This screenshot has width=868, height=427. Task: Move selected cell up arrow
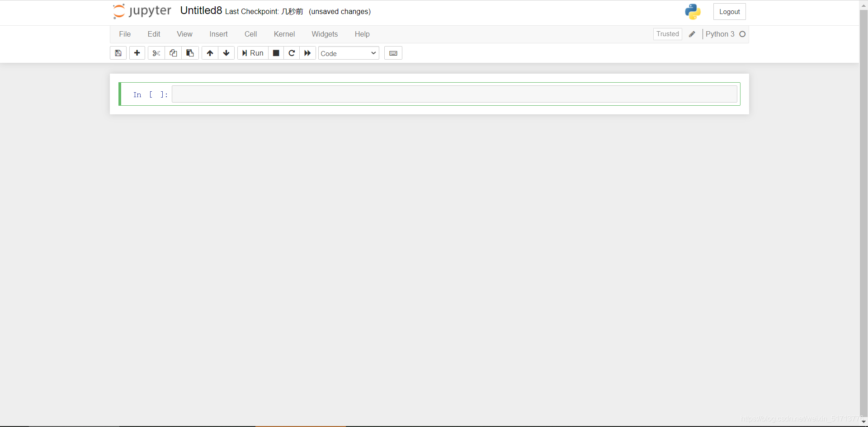[x=210, y=53]
